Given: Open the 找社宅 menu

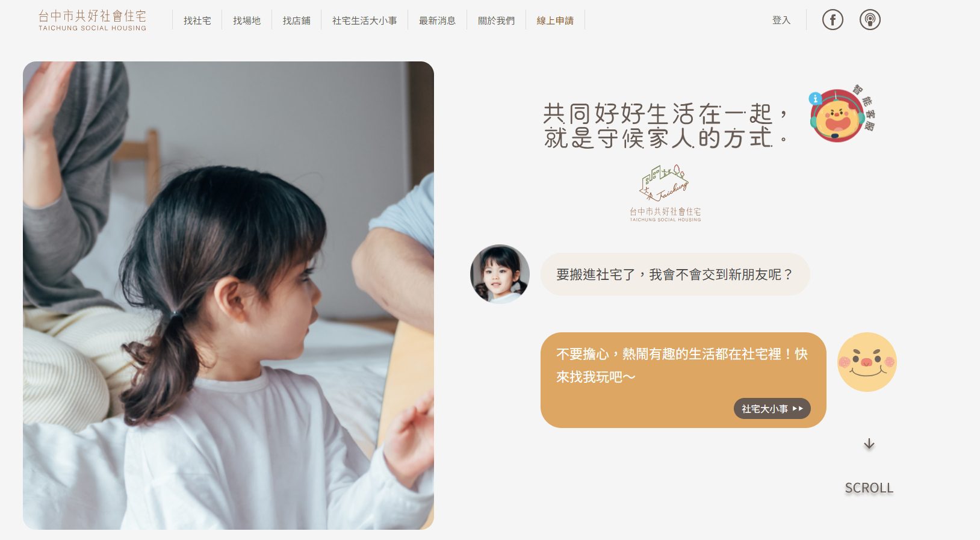Looking at the screenshot, I should tap(197, 20).
